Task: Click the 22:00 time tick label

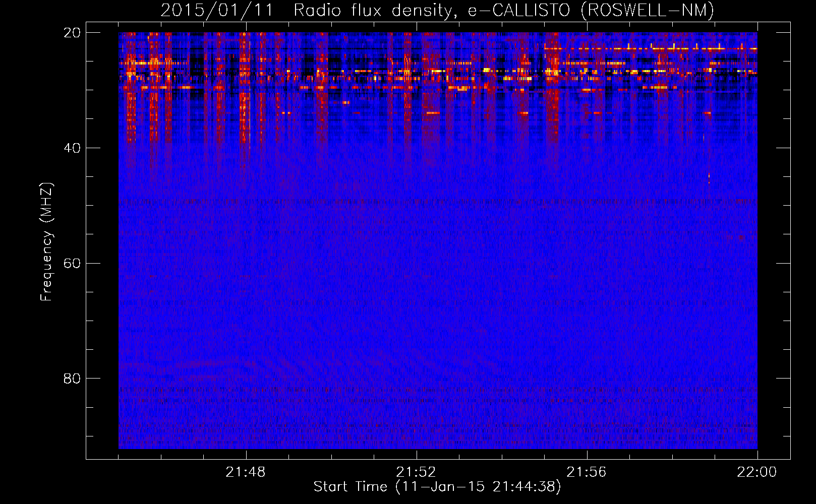Action: point(757,472)
